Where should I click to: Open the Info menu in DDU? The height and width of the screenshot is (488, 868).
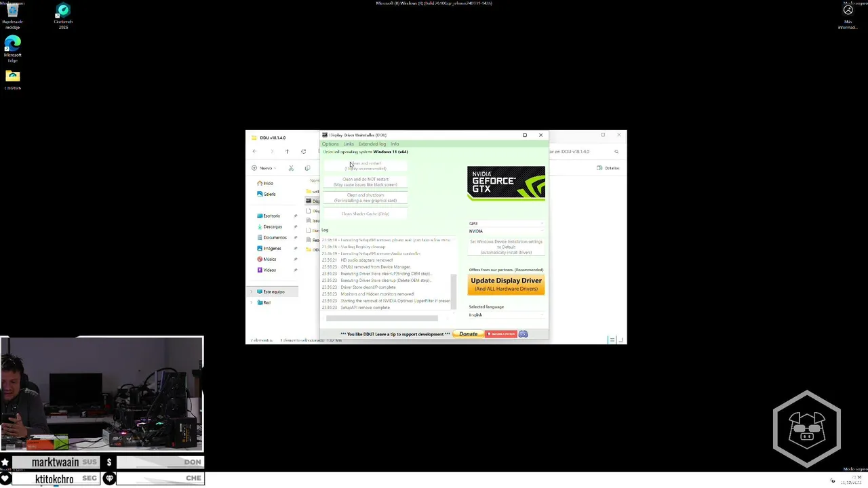point(395,144)
